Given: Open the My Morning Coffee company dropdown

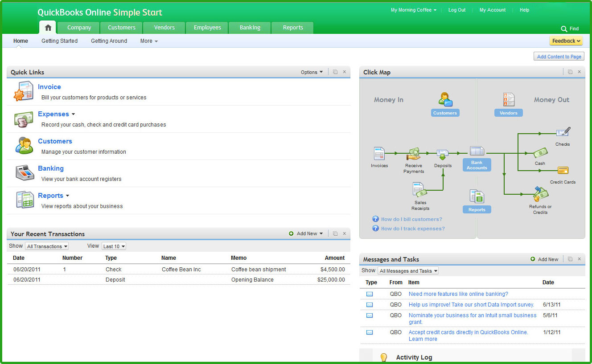Looking at the screenshot, I should click(414, 10).
